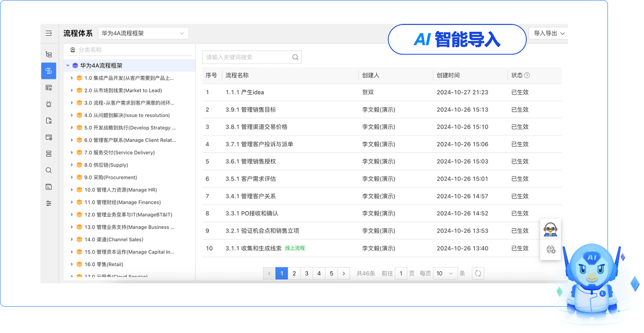This screenshot has width=644, height=333.
Task: Click the next page arrow button
Action: (344, 274)
